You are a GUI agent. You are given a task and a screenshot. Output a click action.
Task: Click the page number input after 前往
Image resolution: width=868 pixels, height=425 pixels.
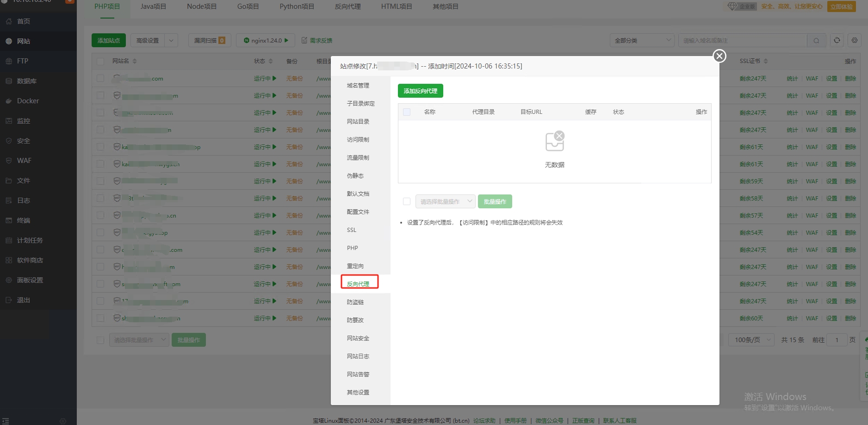837,340
